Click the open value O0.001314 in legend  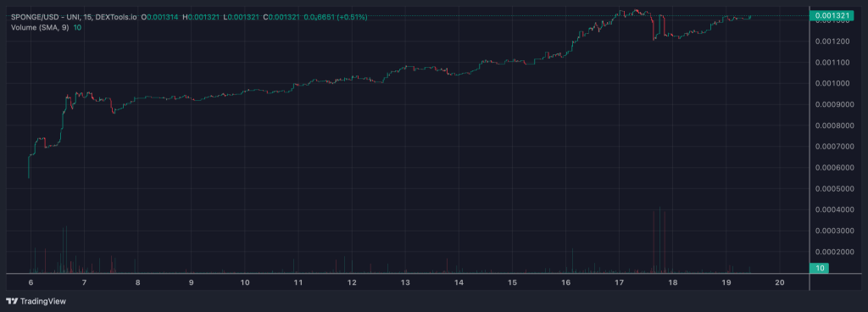(160, 17)
